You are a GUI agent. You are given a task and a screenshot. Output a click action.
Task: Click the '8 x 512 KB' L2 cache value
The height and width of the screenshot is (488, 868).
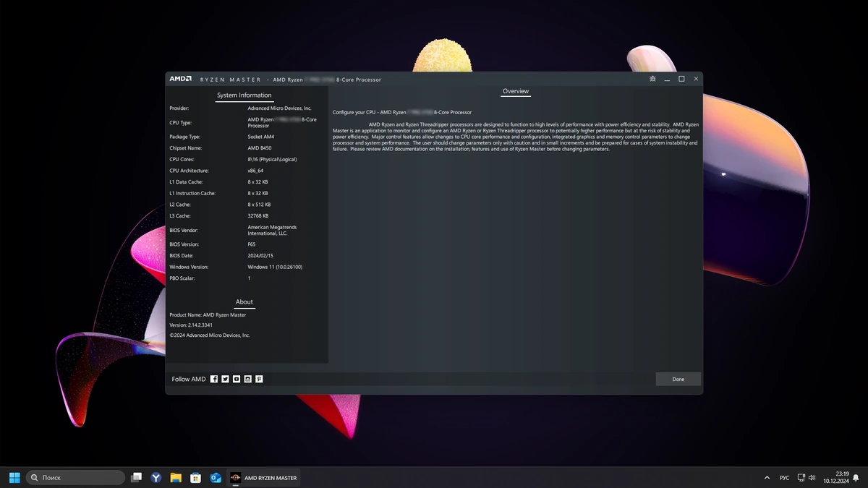[259, 205]
